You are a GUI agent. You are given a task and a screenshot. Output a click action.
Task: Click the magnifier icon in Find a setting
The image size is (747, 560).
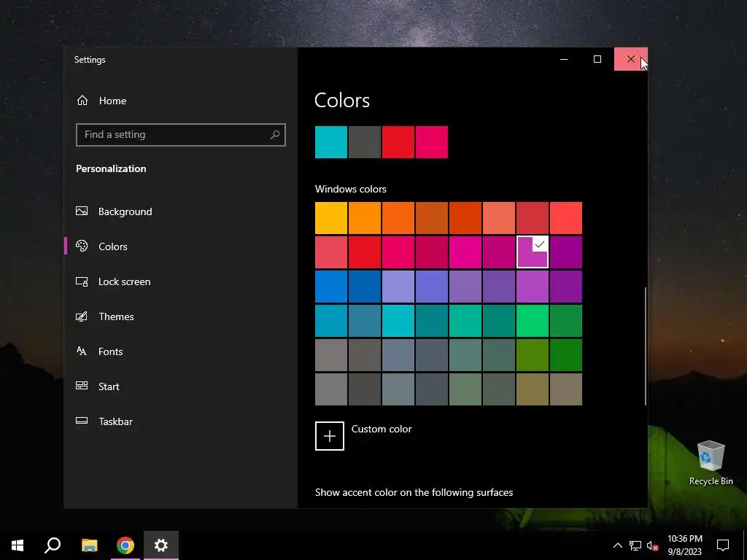[275, 135]
